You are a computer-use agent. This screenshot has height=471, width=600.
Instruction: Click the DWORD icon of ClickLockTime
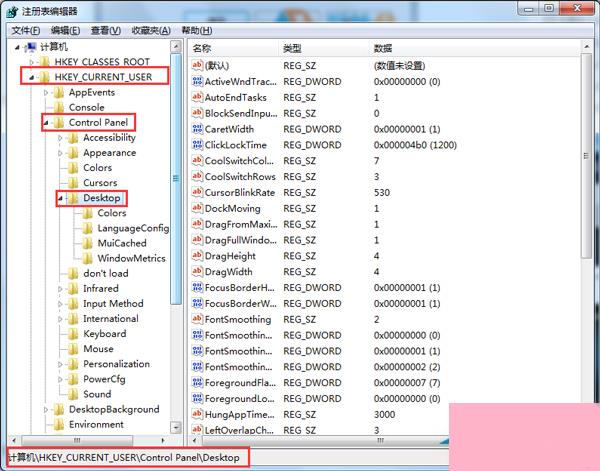(x=197, y=145)
